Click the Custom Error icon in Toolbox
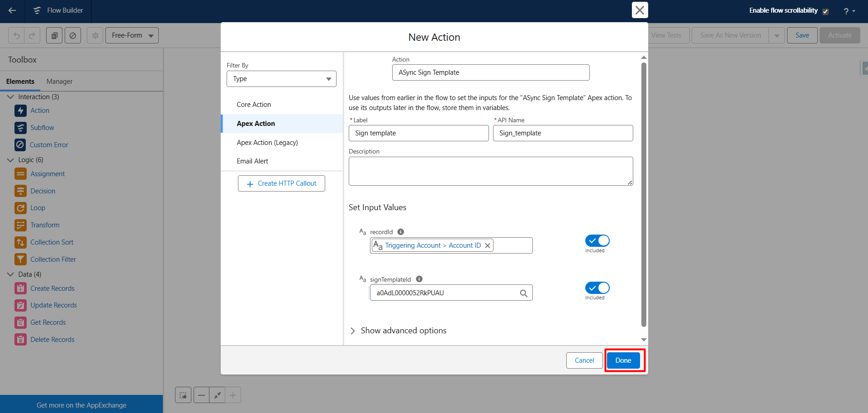The height and width of the screenshot is (413, 868). pos(20,145)
